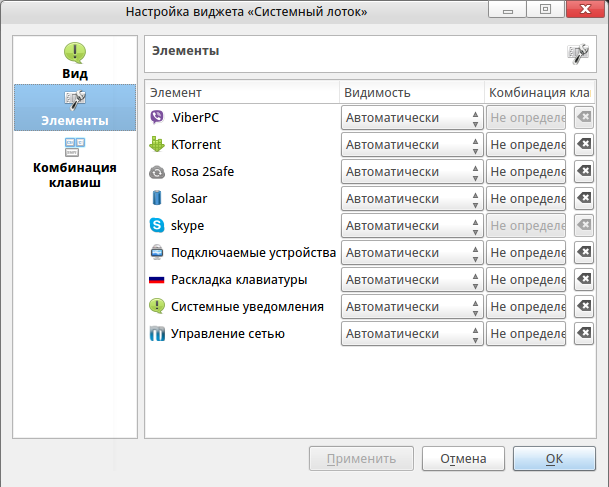The height and width of the screenshot is (487, 609).
Task: Clear the shortcut for KTorrent
Action: click(x=584, y=145)
